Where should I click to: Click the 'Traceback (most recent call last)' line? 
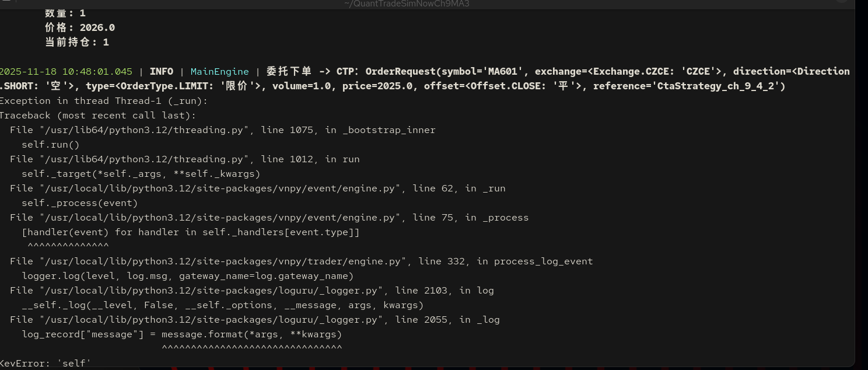(97, 116)
